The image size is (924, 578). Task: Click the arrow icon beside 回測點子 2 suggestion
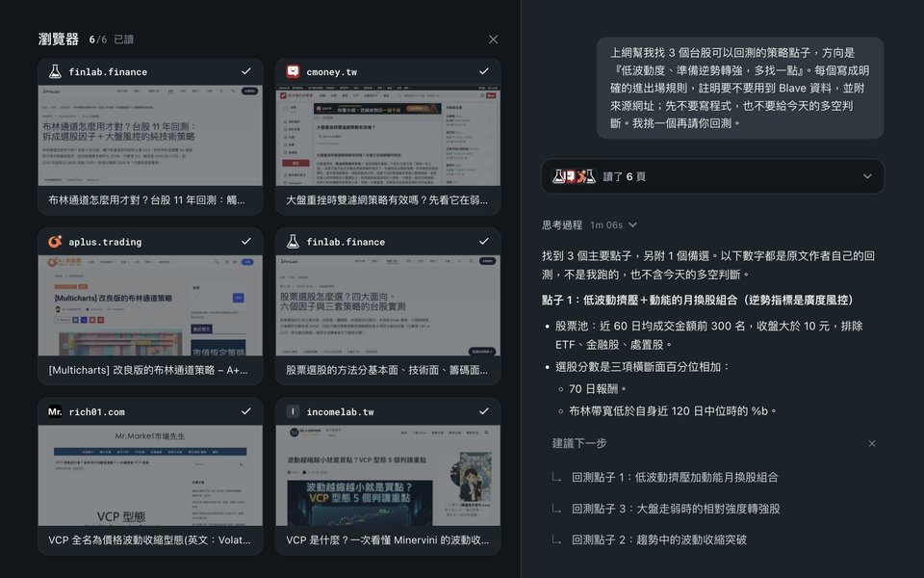pyautogui.click(x=556, y=539)
